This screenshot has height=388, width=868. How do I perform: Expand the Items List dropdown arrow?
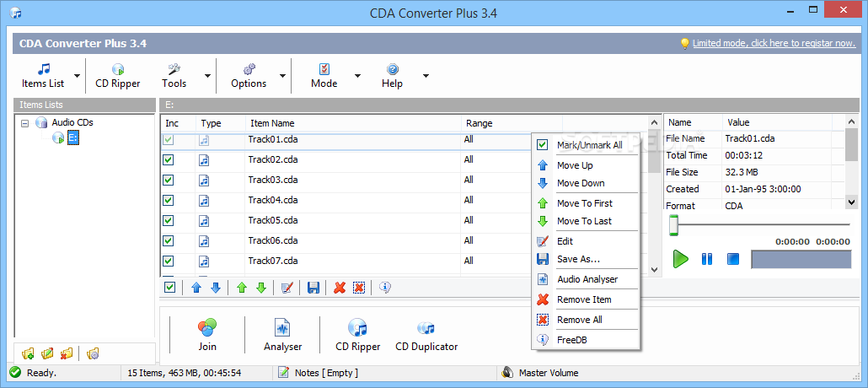click(x=77, y=76)
